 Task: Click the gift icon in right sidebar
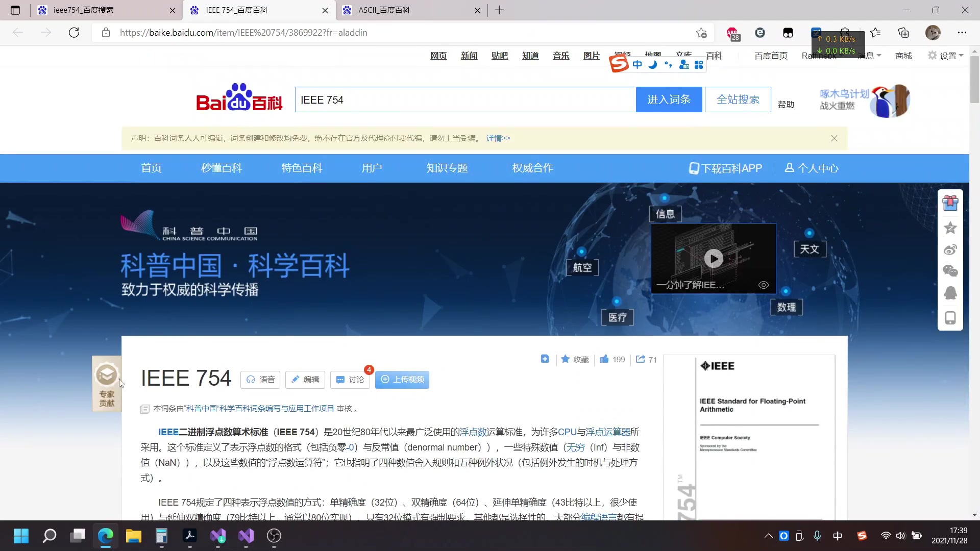[950, 203]
